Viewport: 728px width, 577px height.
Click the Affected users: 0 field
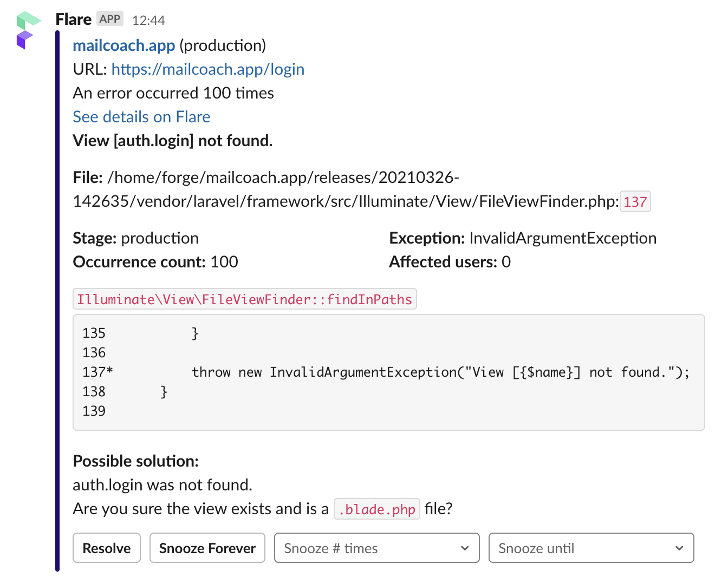[450, 262]
